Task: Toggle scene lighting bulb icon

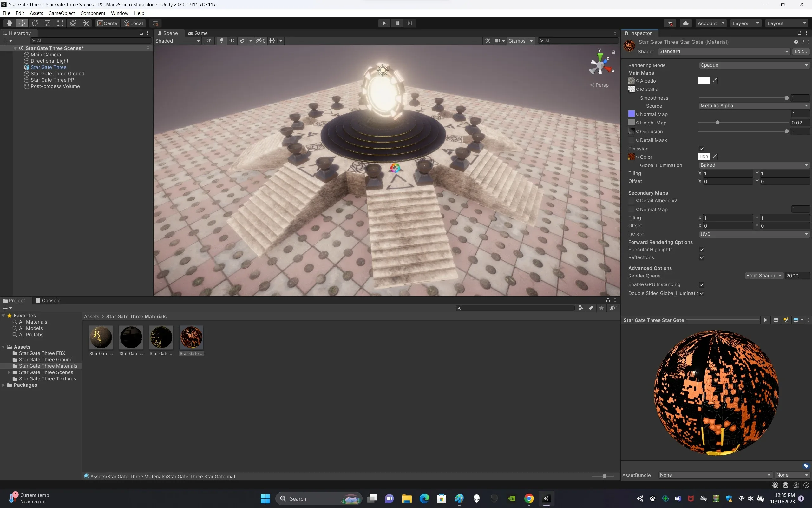Action: 221,41
